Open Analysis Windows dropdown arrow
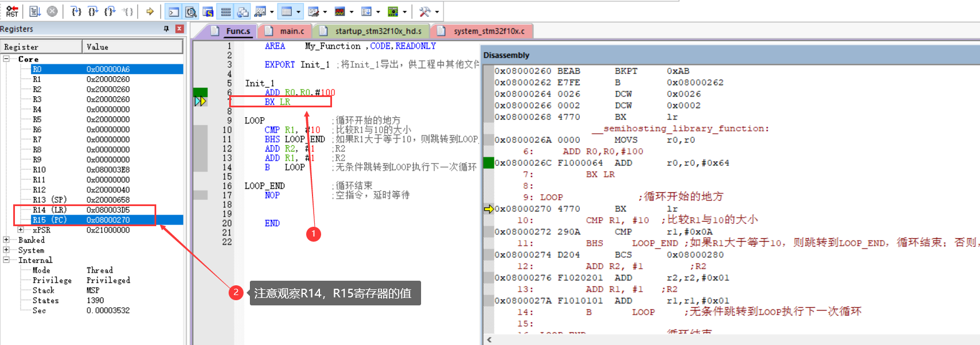Image resolution: width=980 pixels, height=345 pixels. pos(351,11)
